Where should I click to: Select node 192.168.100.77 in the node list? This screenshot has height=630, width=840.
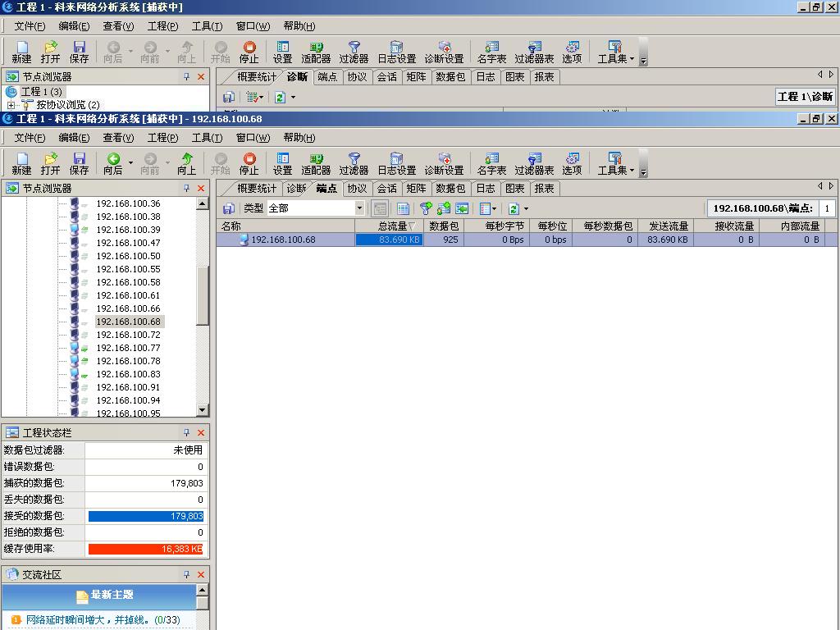click(x=128, y=348)
